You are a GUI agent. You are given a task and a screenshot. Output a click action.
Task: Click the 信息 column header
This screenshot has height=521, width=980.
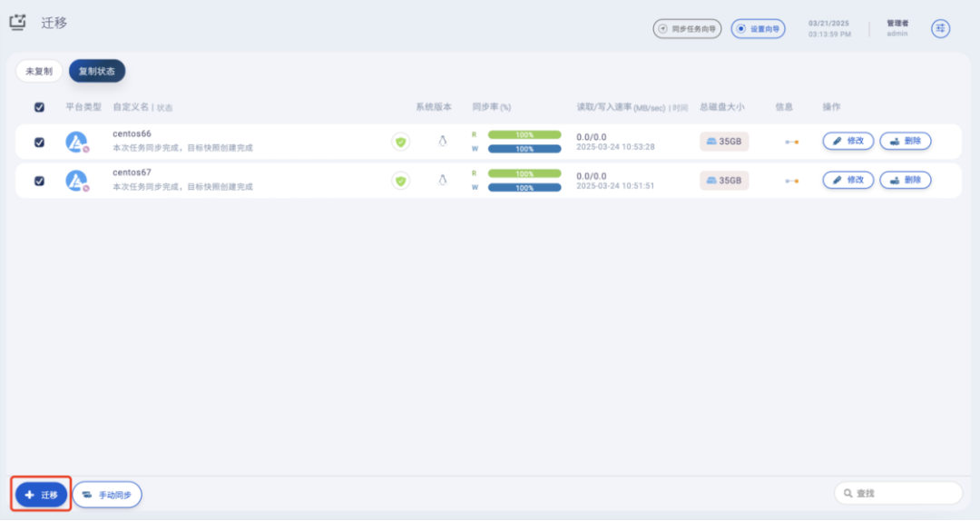(x=784, y=107)
